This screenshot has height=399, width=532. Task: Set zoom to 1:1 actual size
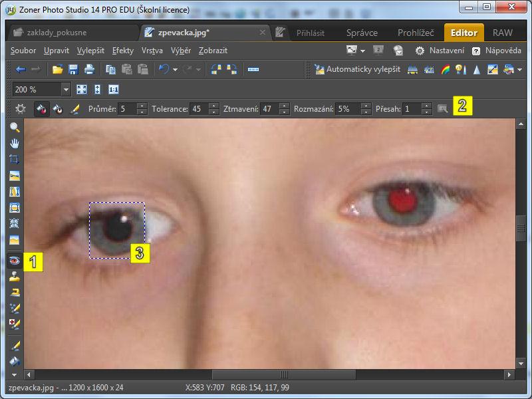[113, 90]
